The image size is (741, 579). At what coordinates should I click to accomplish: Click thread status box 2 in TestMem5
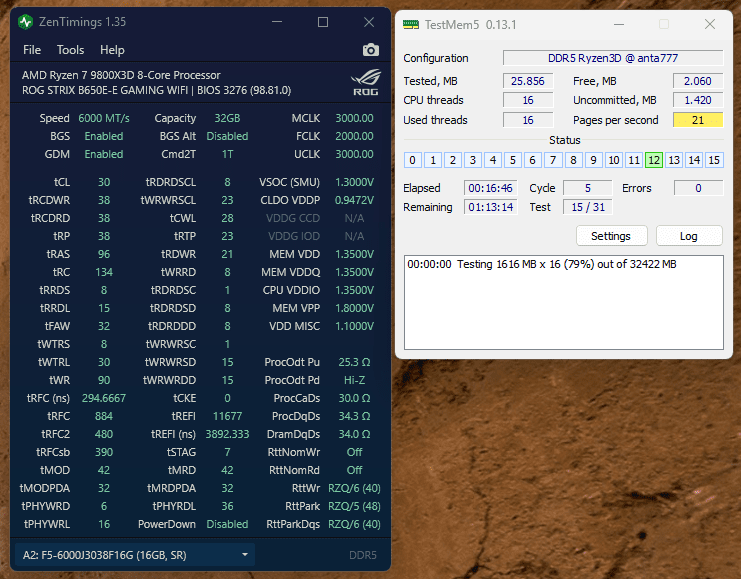click(x=453, y=160)
